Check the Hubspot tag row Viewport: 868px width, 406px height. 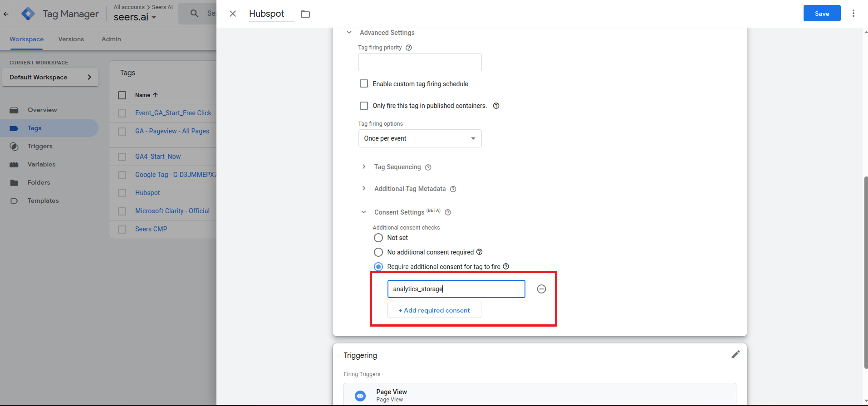click(122, 193)
